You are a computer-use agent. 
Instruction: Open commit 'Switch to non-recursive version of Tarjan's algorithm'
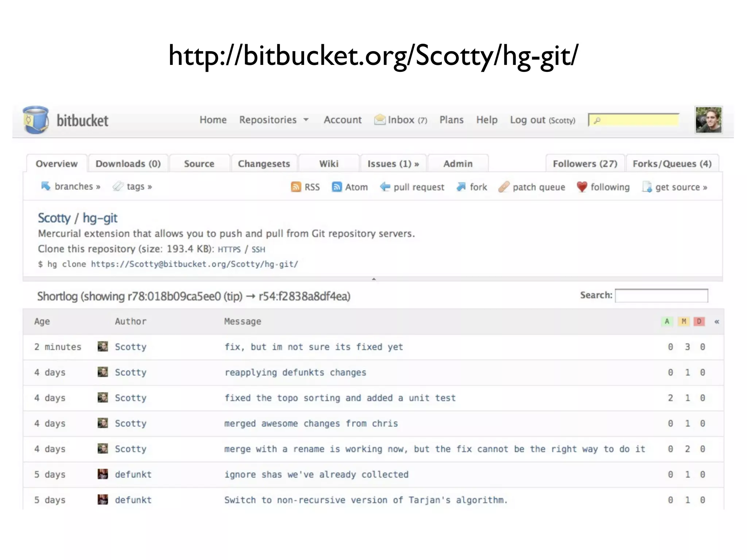[x=366, y=500]
